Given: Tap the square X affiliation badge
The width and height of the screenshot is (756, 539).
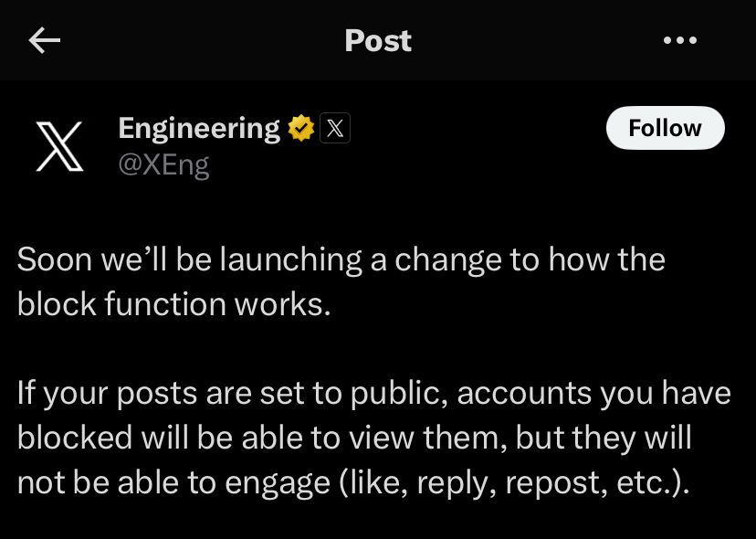Looking at the screenshot, I should coord(335,129).
